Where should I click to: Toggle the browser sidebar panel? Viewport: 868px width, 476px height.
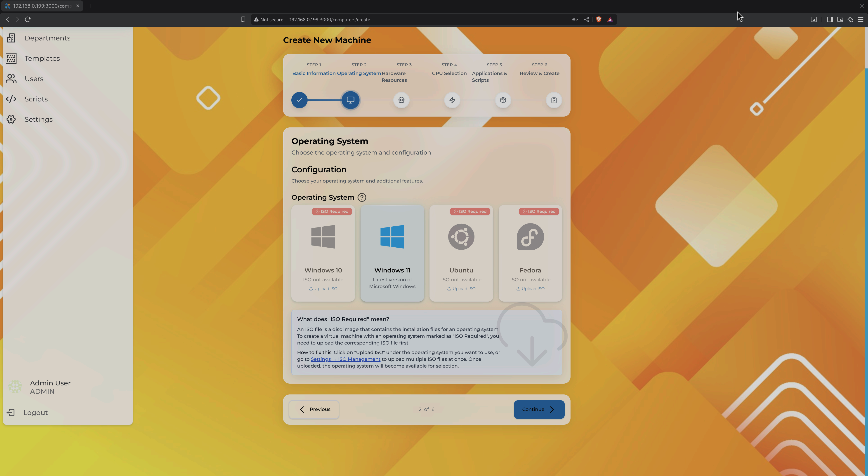[x=830, y=19]
